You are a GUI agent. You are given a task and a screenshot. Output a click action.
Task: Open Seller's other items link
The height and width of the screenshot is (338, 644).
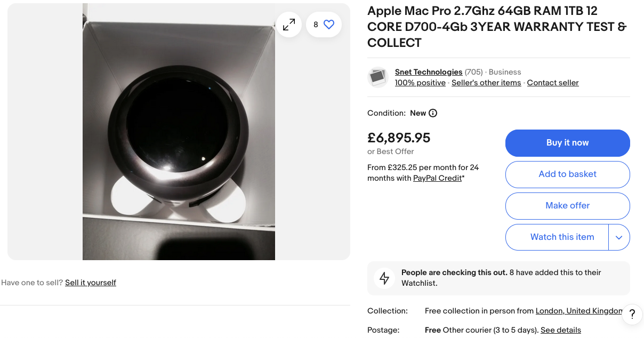coord(486,83)
